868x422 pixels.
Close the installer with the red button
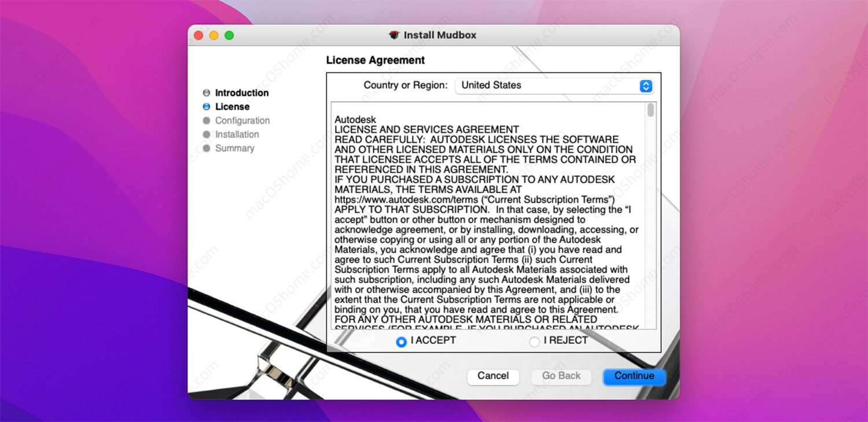click(198, 35)
